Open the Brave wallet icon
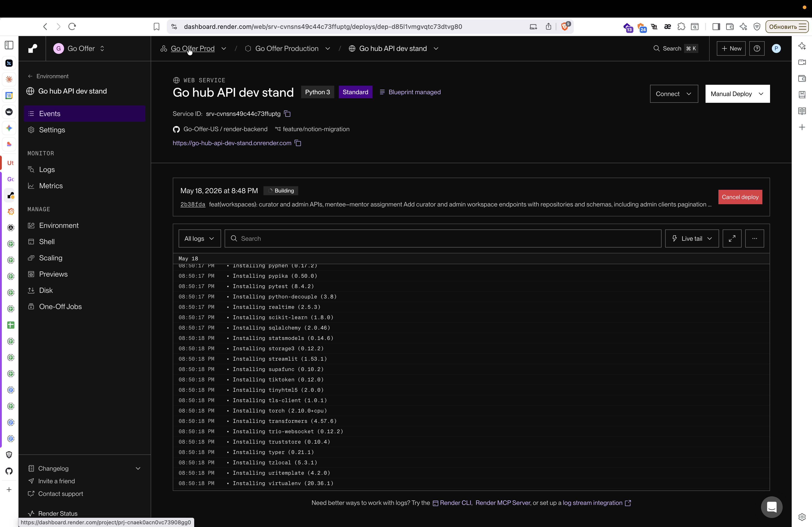 point(730,27)
